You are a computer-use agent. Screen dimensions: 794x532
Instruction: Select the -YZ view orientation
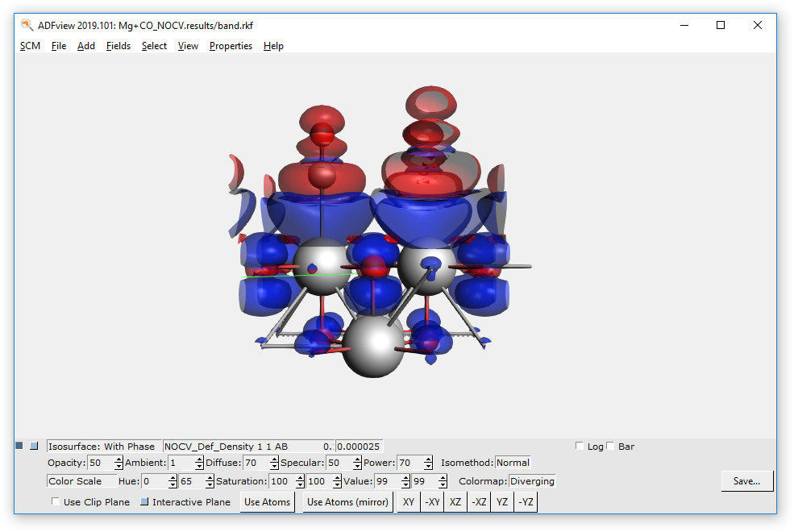coord(526,501)
